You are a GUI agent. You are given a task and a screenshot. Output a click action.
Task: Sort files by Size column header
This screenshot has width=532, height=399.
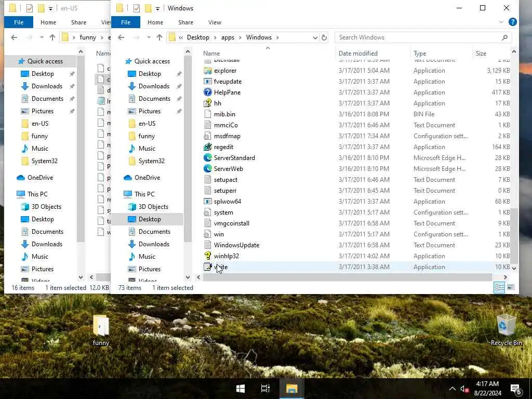point(481,54)
